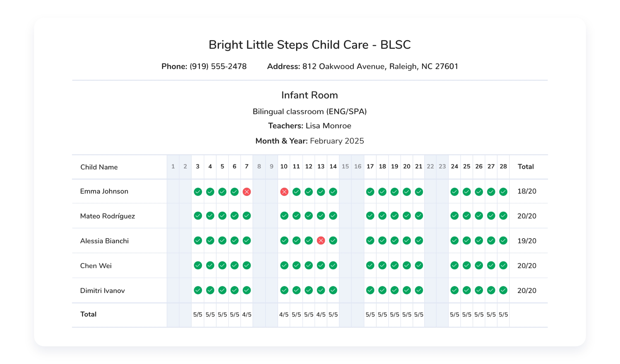Viewport: 620px width, 364px height.
Task: Click the Child Name column header
Action: point(99,167)
